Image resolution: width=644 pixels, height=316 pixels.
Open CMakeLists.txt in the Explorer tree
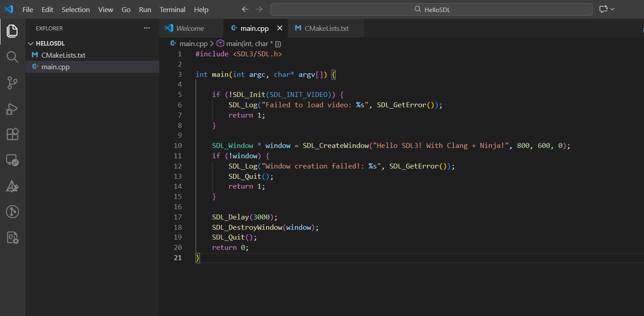click(63, 55)
